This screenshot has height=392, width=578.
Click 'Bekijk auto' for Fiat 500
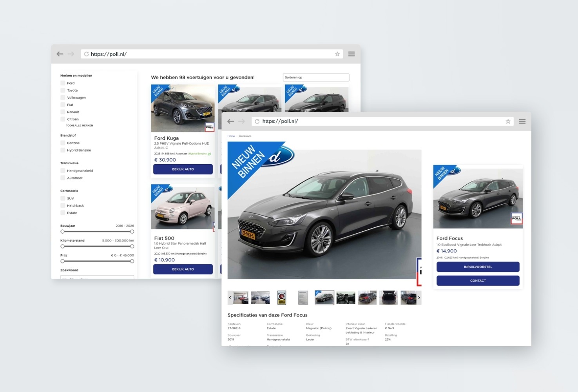click(183, 269)
